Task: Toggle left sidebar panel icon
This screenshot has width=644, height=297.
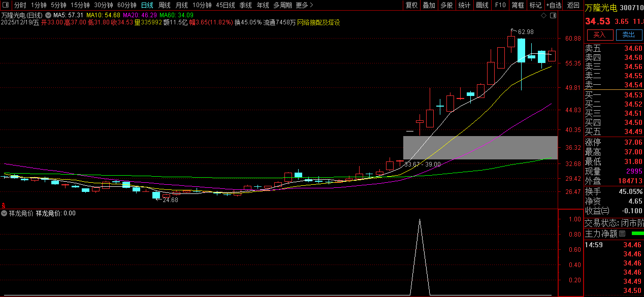Action: pos(6,5)
